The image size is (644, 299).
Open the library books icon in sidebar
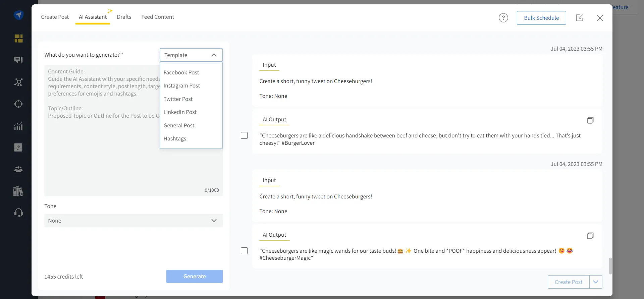(x=18, y=191)
